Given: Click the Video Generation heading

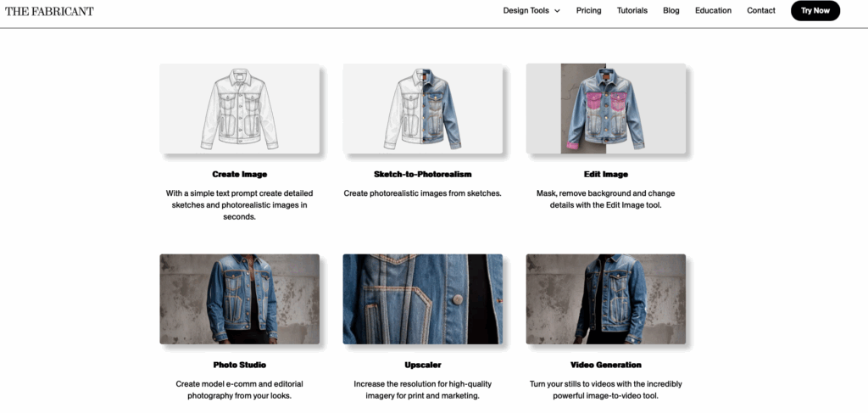Looking at the screenshot, I should click(x=605, y=365).
